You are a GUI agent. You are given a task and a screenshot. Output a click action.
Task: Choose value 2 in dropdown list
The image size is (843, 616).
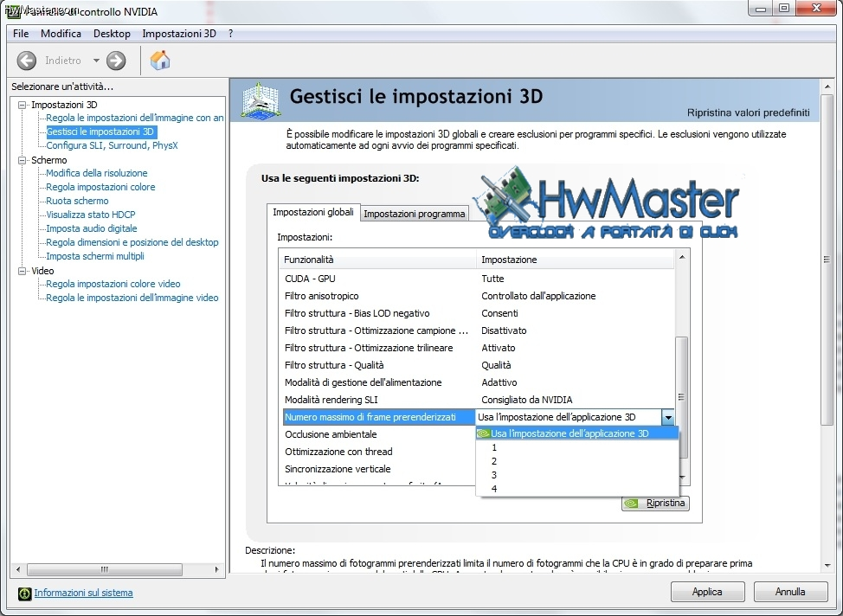577,461
